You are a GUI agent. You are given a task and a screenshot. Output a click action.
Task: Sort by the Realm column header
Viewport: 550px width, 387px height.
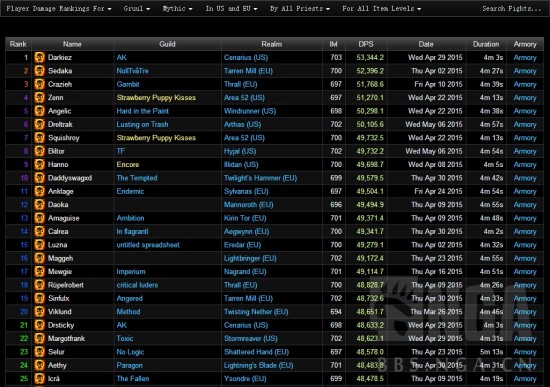click(271, 44)
